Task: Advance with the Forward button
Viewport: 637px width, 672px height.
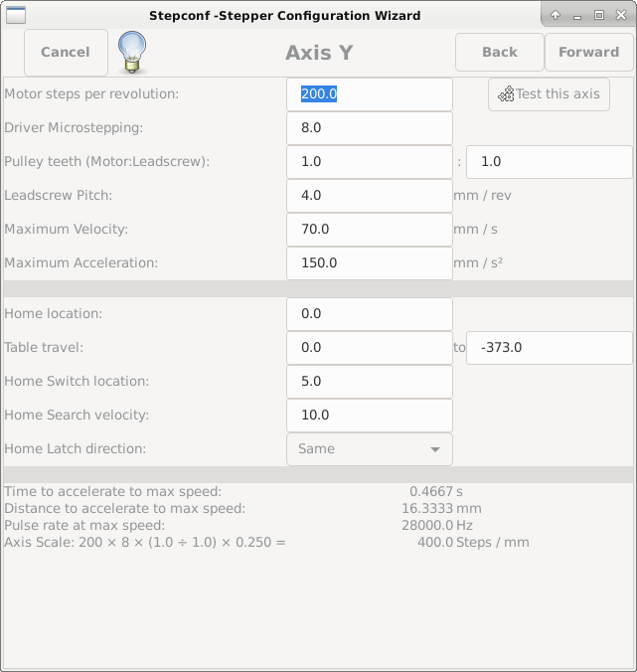Action: (588, 53)
